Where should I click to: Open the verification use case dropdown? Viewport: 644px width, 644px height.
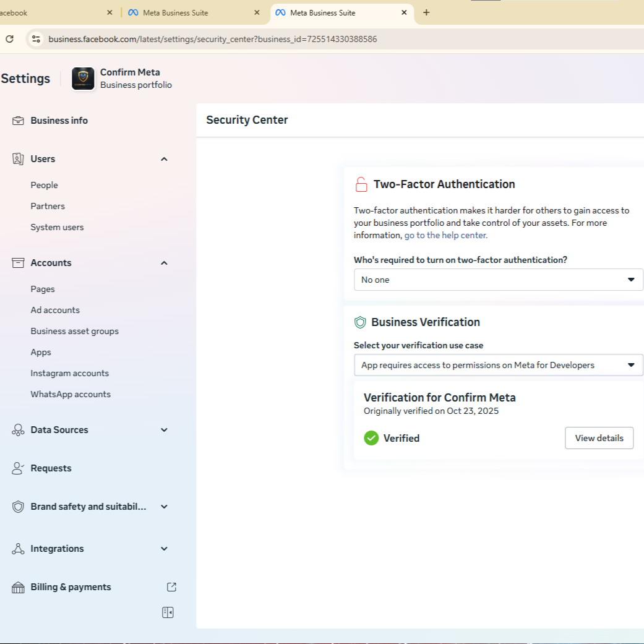click(x=498, y=365)
